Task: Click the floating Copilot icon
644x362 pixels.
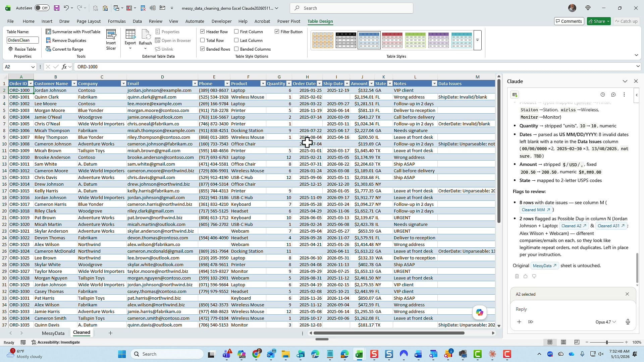Action: tap(480, 312)
